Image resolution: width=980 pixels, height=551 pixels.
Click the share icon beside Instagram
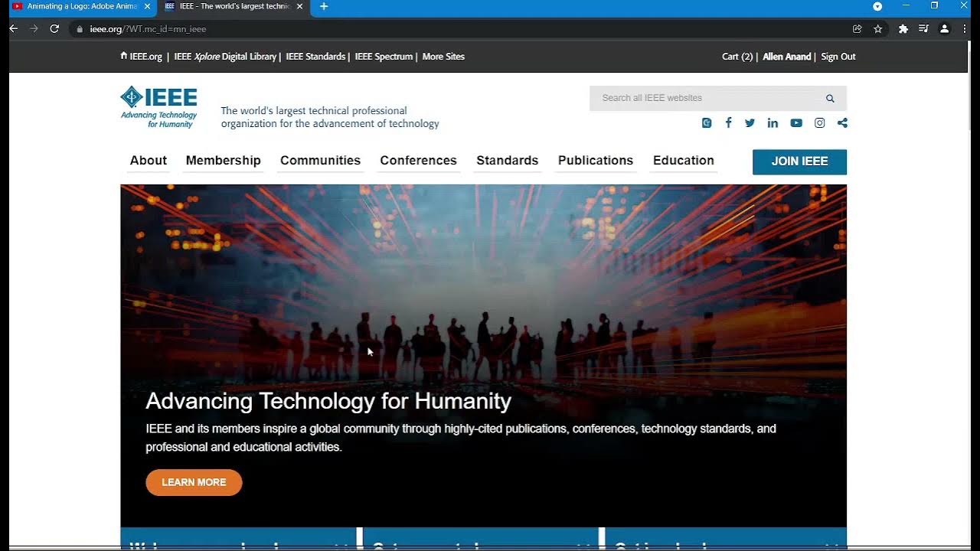point(842,122)
